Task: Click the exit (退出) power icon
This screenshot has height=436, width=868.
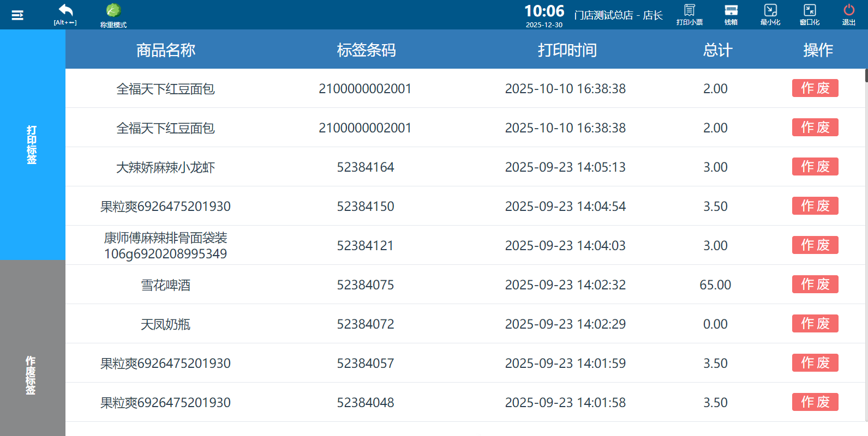Action: pyautogui.click(x=849, y=14)
